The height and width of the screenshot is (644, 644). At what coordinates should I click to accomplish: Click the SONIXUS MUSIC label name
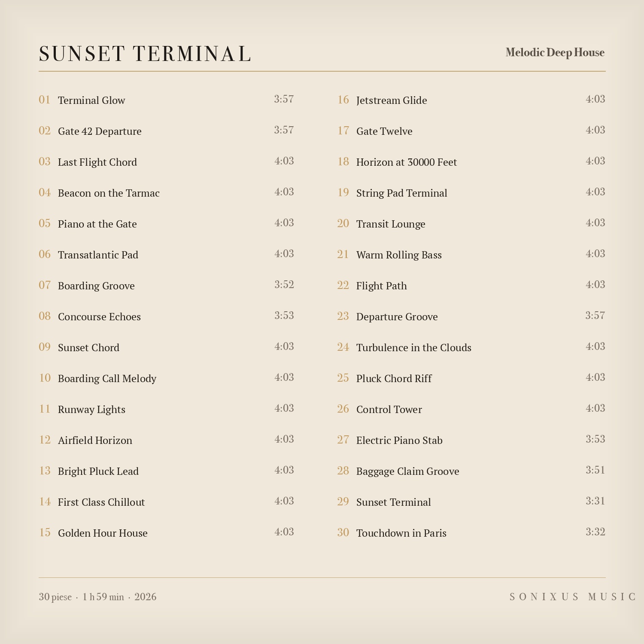(572, 597)
